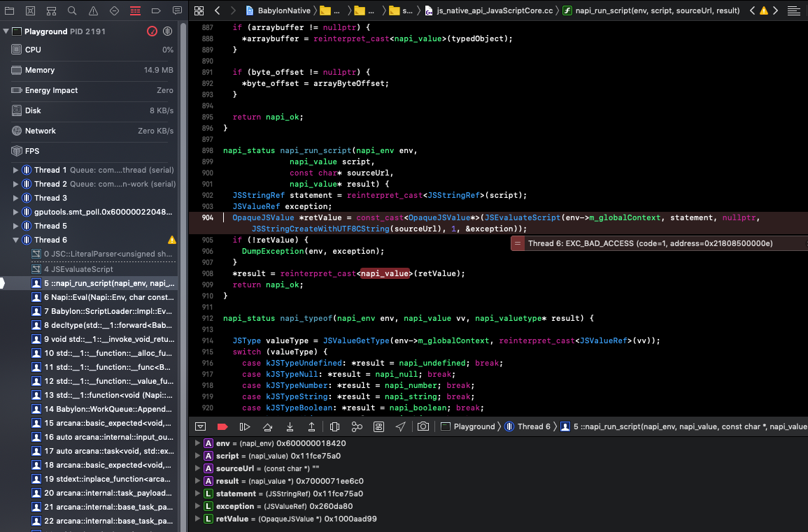
Task: Open the editor options lines menu
Action: [793, 10]
